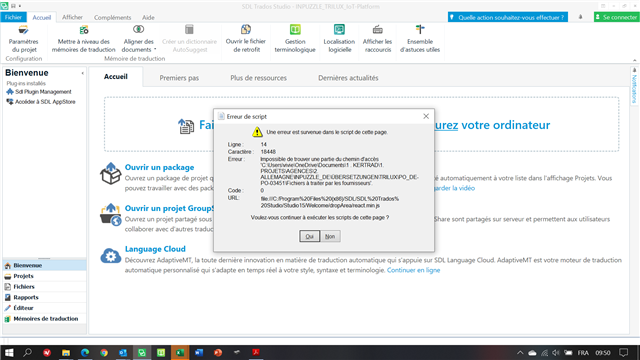Switch to the Projets view
The width and height of the screenshot is (640, 360).
(44, 276)
